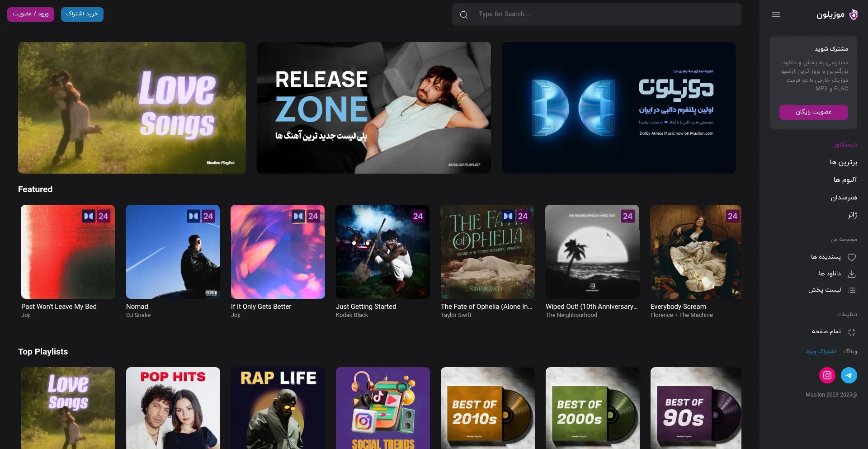Click the hamburger menu icon in sidebar
868x449 pixels.
(776, 14)
